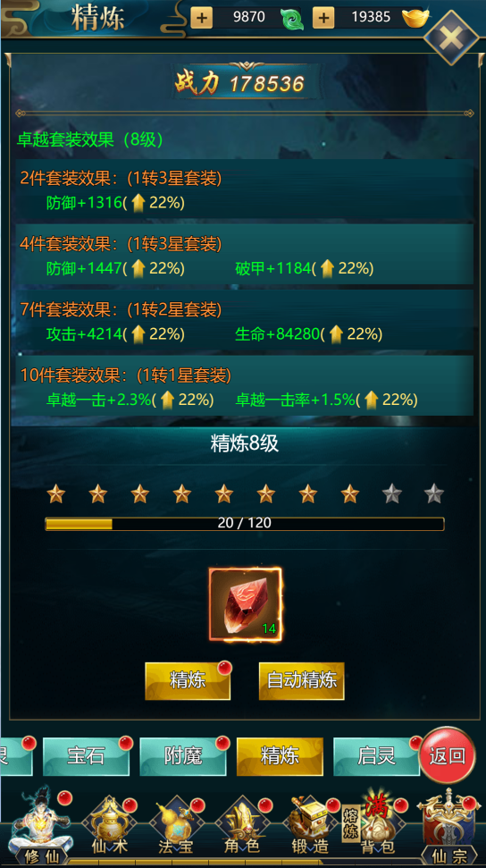
Task: Add gold ingots with plus button
Action: click(323, 18)
